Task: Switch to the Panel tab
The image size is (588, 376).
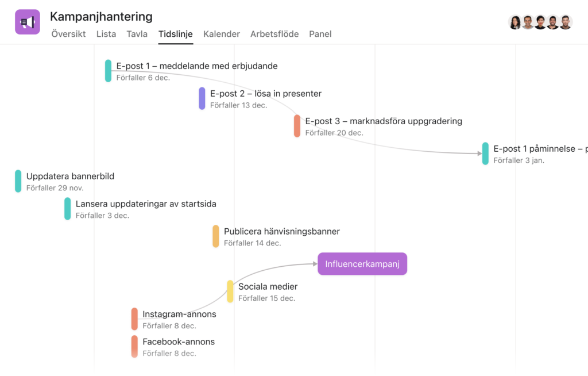Action: (x=320, y=34)
